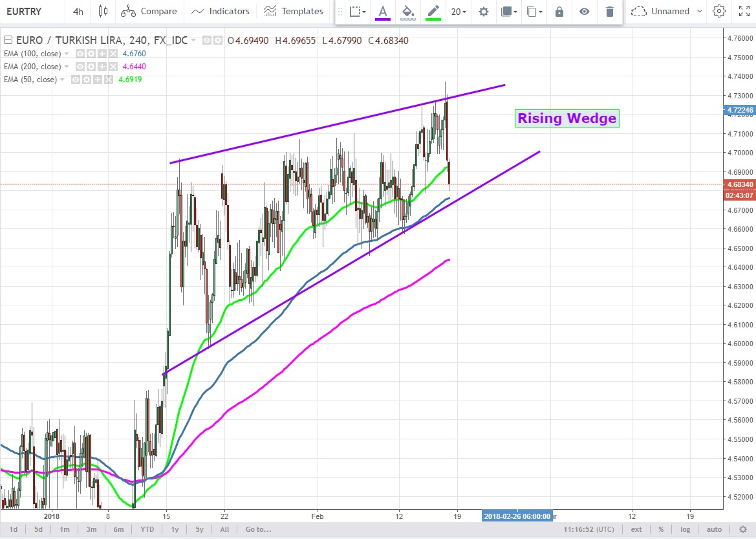The image size is (756, 539).
Task: Click the text color 'A' icon
Action: (383, 11)
